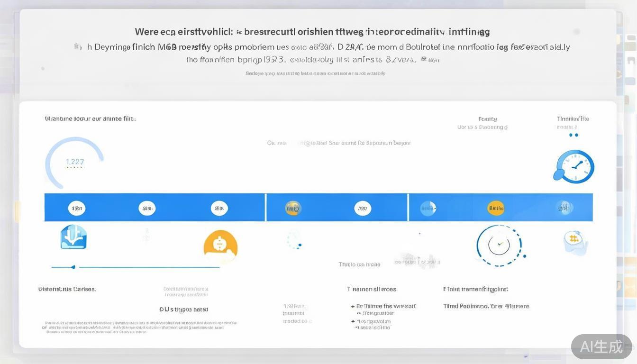Screen dimensions: 637x364
Task: Click the faded marker at the band's right end
Action: pos(564,208)
